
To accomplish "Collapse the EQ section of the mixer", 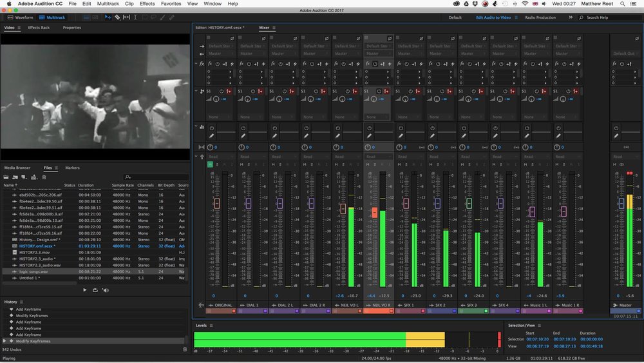I will [x=196, y=126].
